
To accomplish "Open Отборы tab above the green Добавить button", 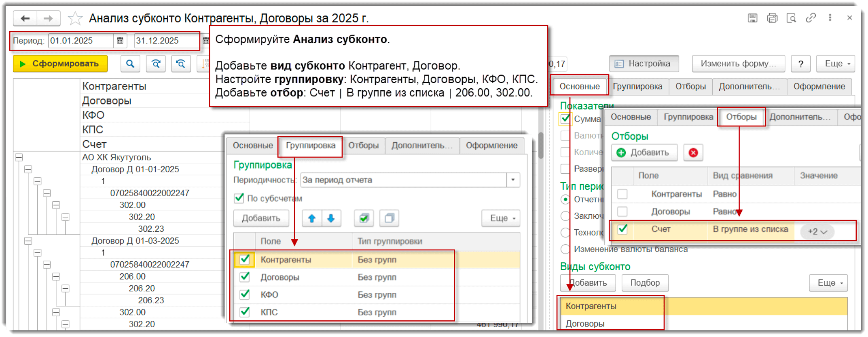I will pyautogui.click(x=741, y=117).
